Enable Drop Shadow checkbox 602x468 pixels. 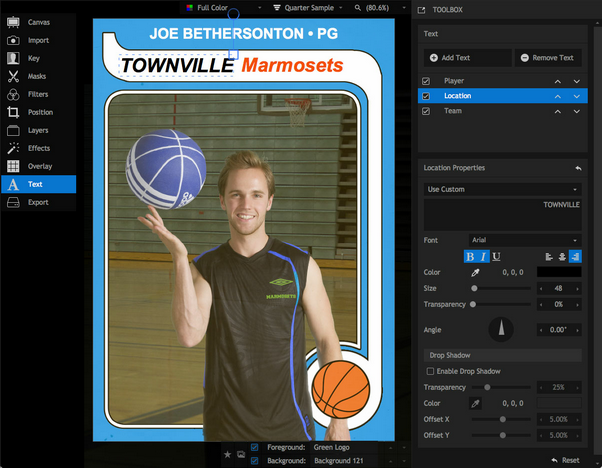pyautogui.click(x=430, y=371)
